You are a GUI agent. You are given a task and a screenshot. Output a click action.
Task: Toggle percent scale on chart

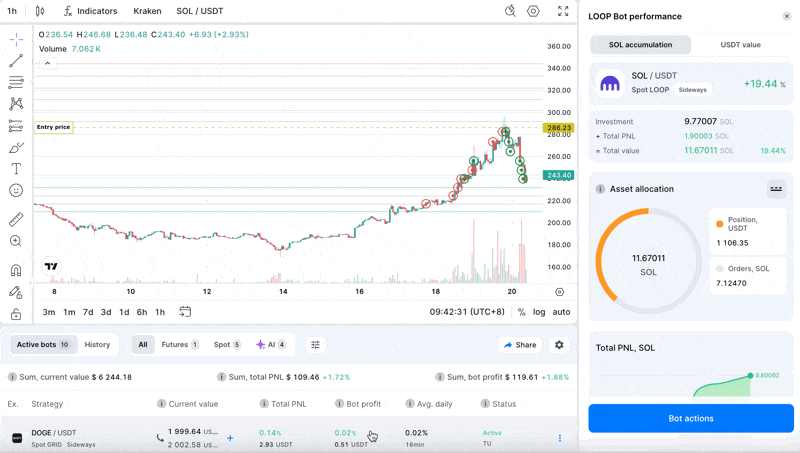point(521,312)
